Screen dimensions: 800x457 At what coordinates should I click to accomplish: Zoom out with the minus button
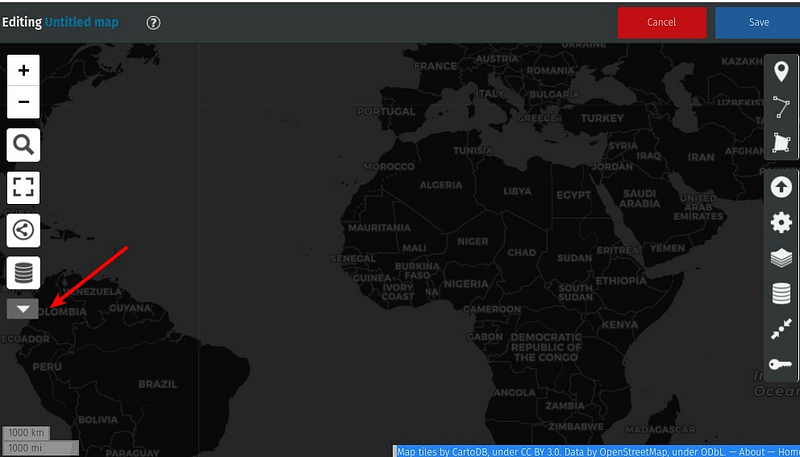click(23, 102)
